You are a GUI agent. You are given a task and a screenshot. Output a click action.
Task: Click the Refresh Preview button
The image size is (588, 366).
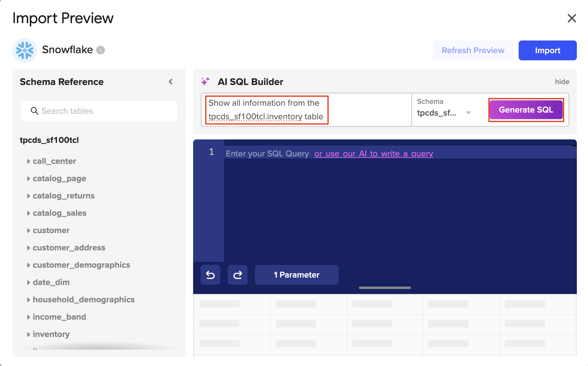coord(473,50)
